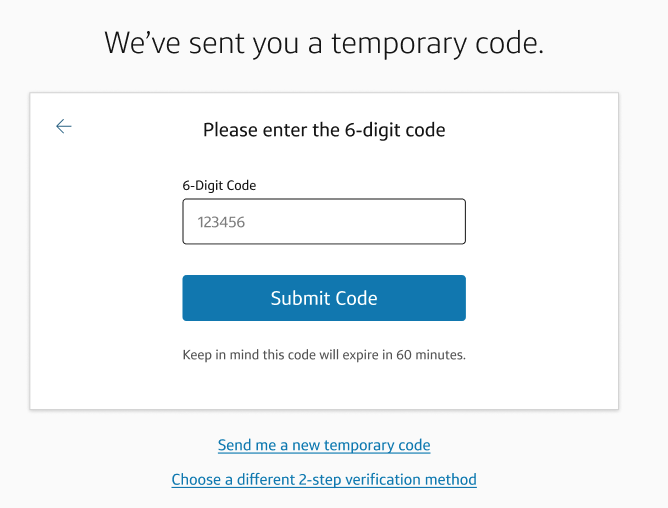
Task: Open the different verification method link
Action: coord(324,480)
